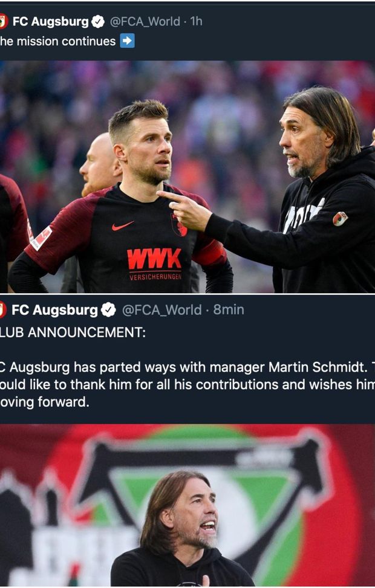Open the @FCA_World handle on the 1h tweet
The height and width of the screenshot is (588, 375).
click(x=145, y=22)
